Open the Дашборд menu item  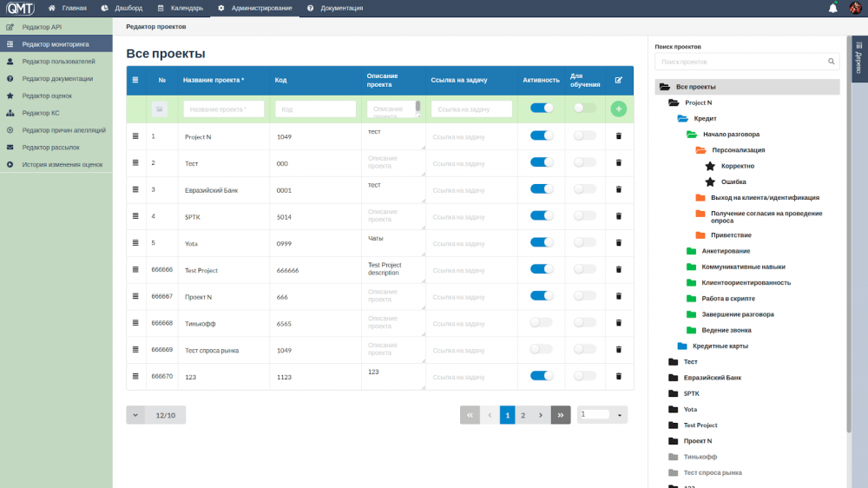(122, 8)
